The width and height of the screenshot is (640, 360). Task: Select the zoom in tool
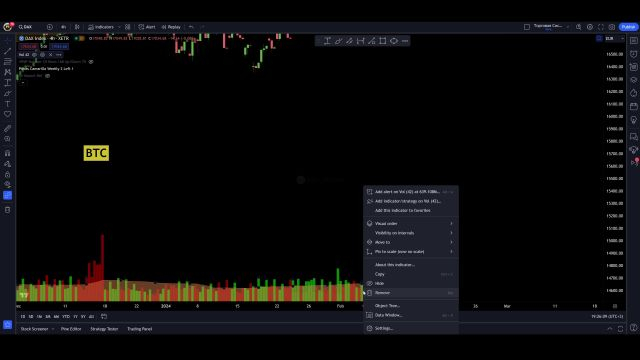click(7, 139)
